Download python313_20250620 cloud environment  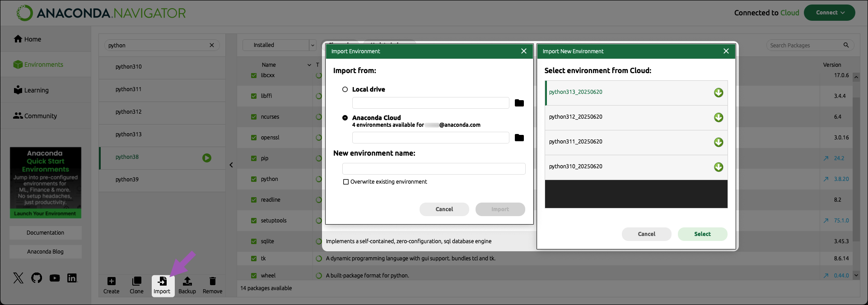[x=719, y=92]
